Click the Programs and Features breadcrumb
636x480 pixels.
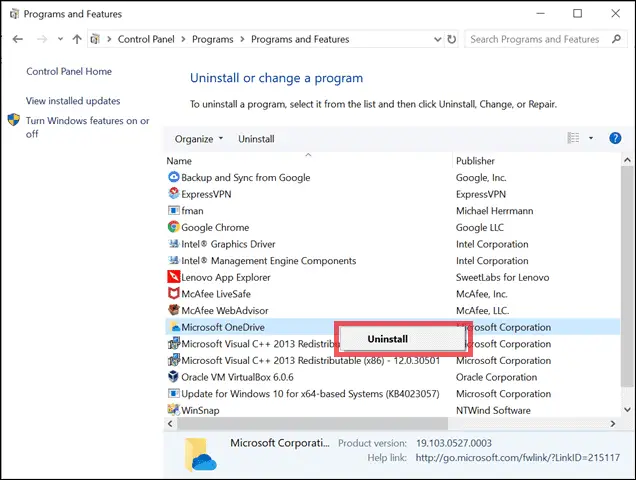(300, 39)
